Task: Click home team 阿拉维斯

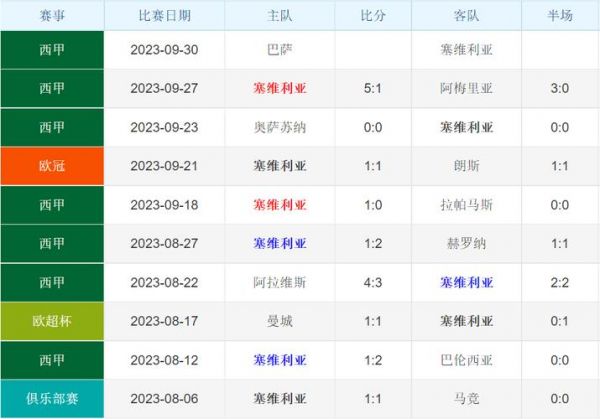Action: (x=280, y=283)
